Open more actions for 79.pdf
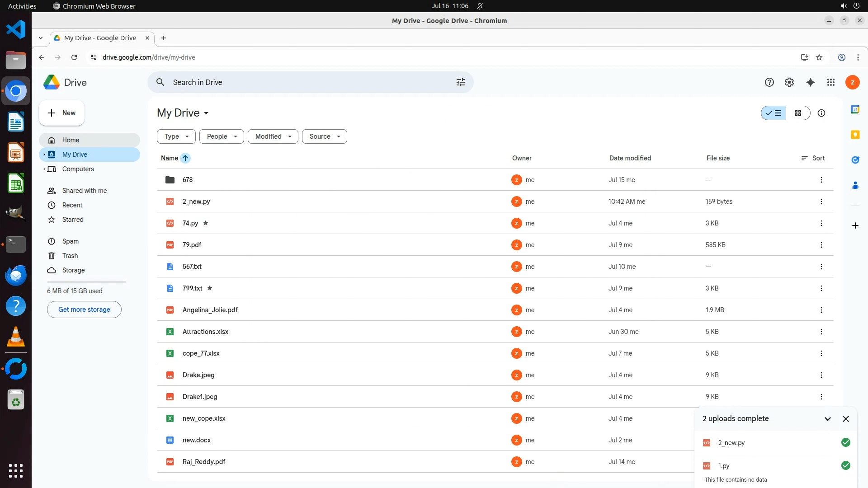868x488 pixels. pyautogui.click(x=821, y=245)
